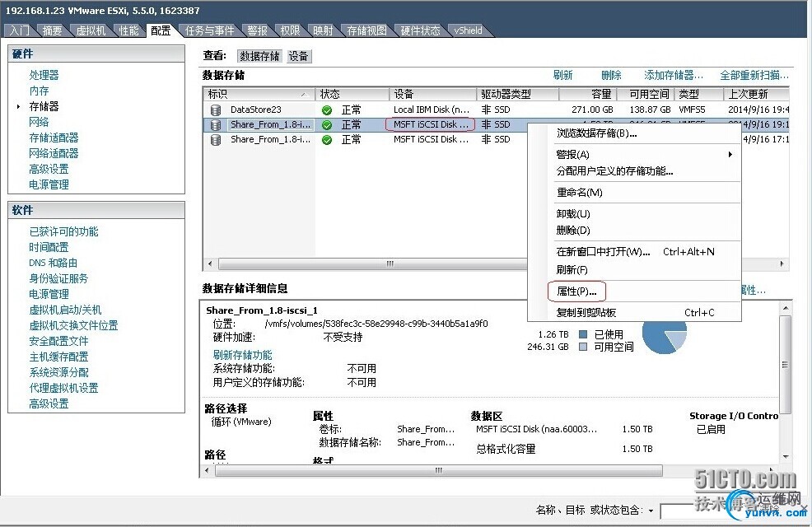Open 安全配置文件 settings

coord(58,341)
